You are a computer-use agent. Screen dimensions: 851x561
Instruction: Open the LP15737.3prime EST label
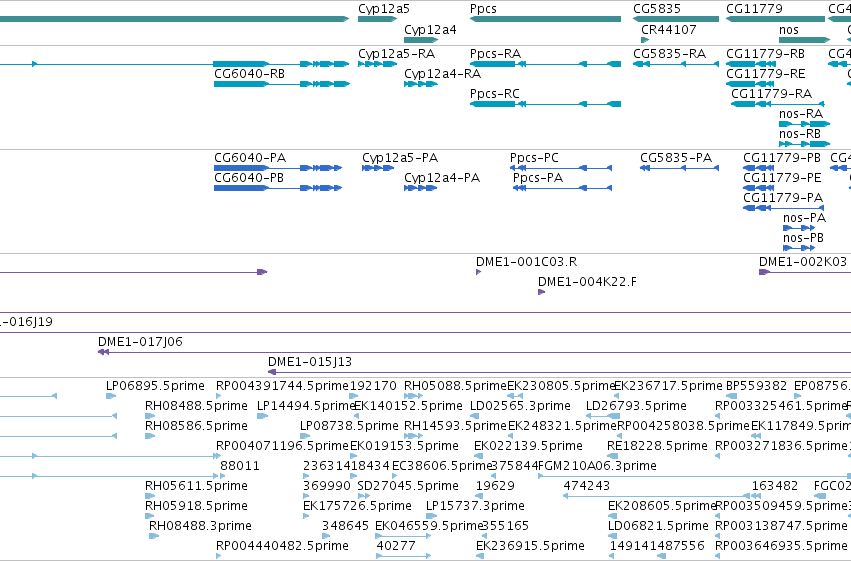pos(475,506)
